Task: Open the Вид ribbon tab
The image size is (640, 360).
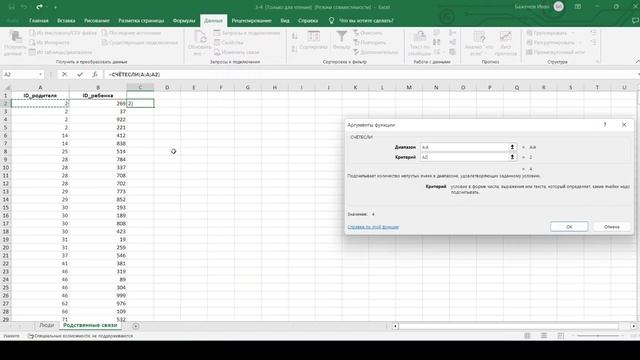Action: point(285,20)
